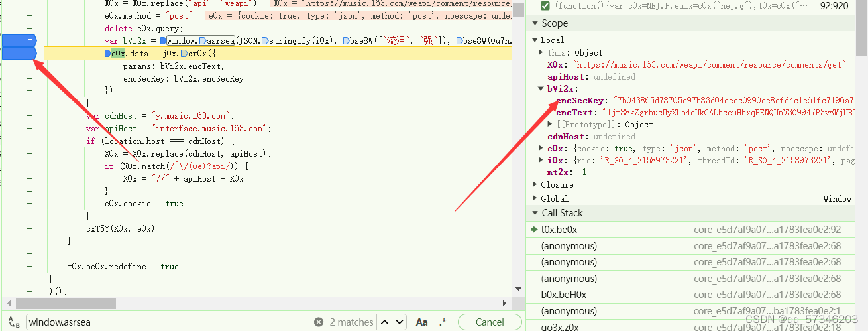Click the code line 'e0x.cookie = true'
Image resolution: width=868 pixels, height=331 pixels.
click(144, 204)
